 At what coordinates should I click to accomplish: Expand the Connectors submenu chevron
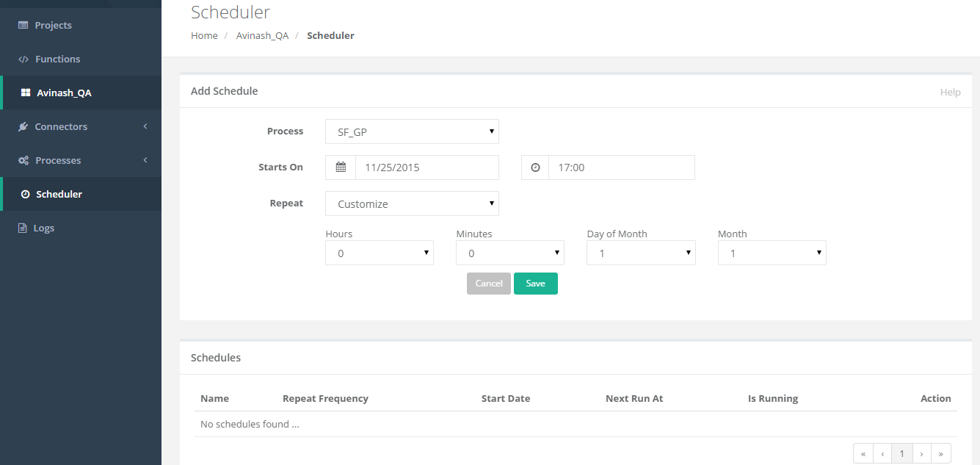tap(145, 126)
